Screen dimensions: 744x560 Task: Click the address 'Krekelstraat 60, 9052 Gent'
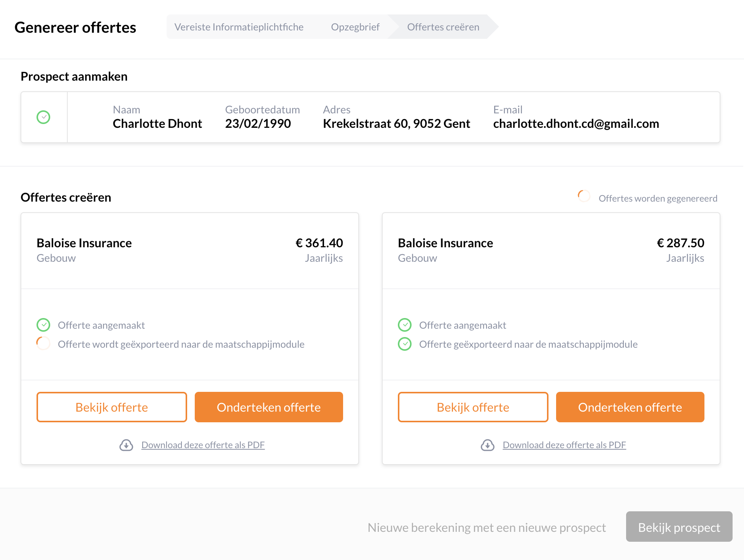point(396,123)
